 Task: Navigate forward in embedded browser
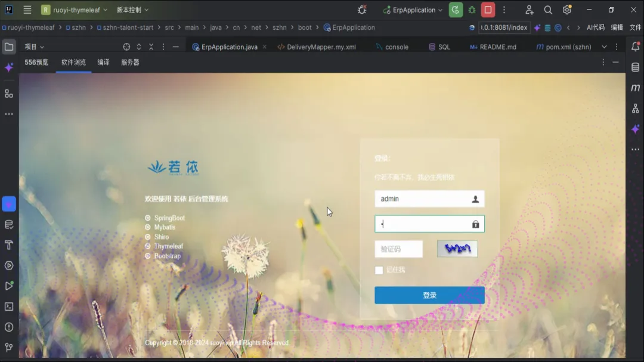[x=578, y=27]
